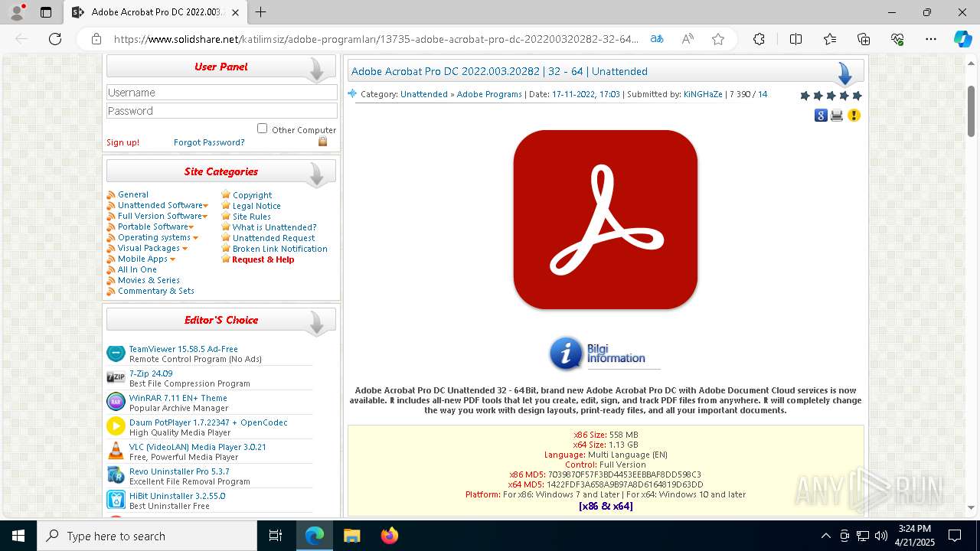Refresh the page with reload button
Viewport: 980px width, 551px height.
tap(55, 39)
